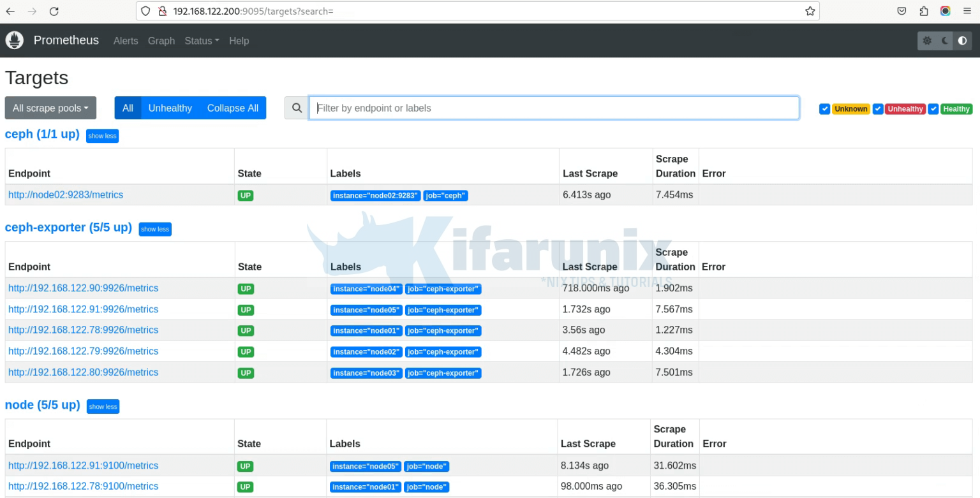
Task: Open the theme settings gear icon
Action: click(x=926, y=40)
